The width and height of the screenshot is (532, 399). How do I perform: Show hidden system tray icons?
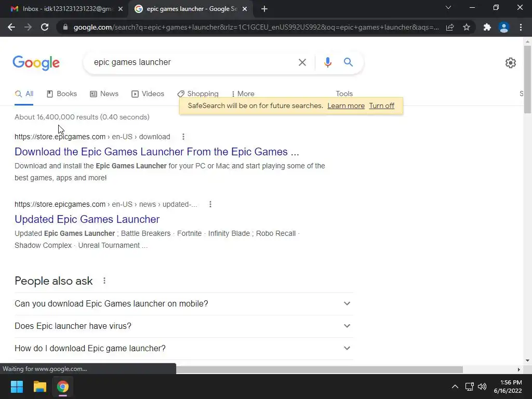click(x=455, y=387)
